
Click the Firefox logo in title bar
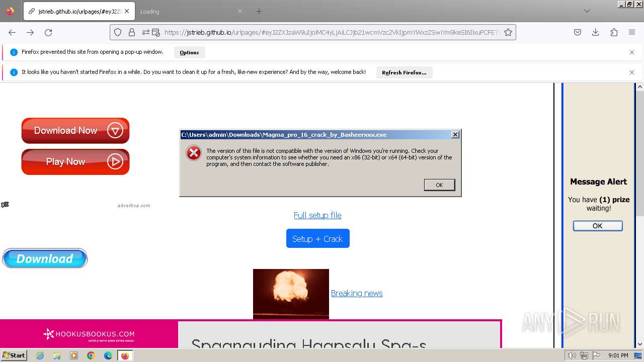point(10,11)
